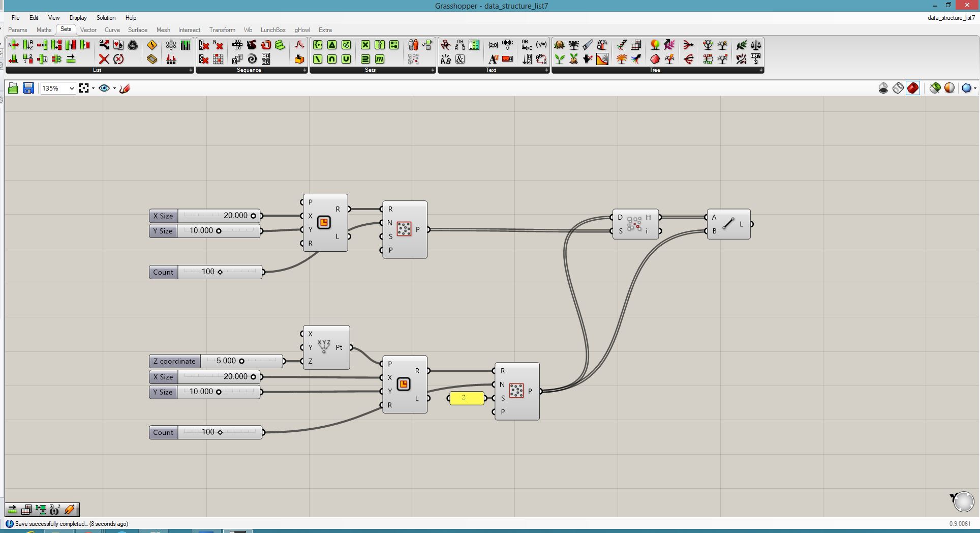Viewport: 980px width, 533px height.
Task: Switch to the Mesh tab
Action: (163, 30)
